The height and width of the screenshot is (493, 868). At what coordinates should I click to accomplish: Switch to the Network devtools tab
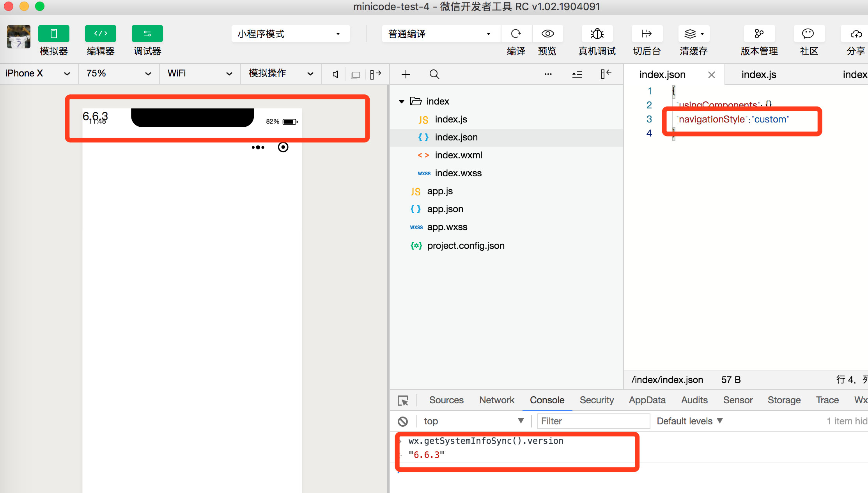[x=497, y=400]
